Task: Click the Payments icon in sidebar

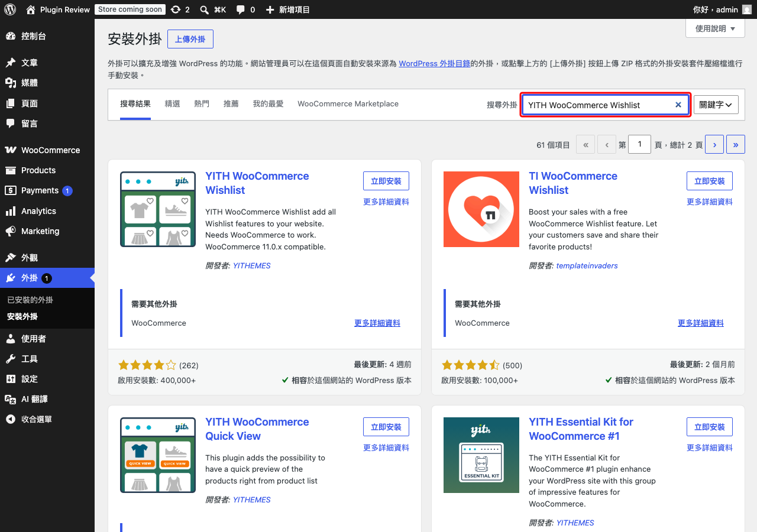Action: coord(11,190)
